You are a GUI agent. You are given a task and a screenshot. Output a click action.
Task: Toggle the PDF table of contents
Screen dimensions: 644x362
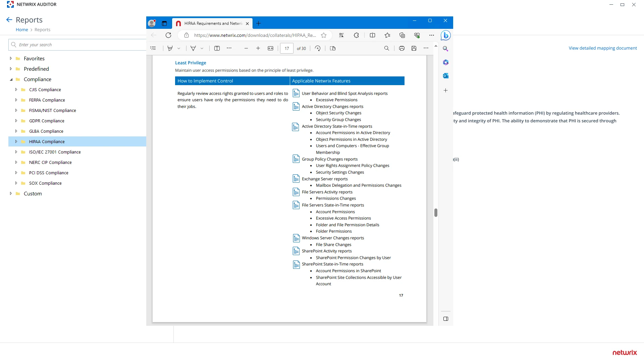tap(153, 48)
